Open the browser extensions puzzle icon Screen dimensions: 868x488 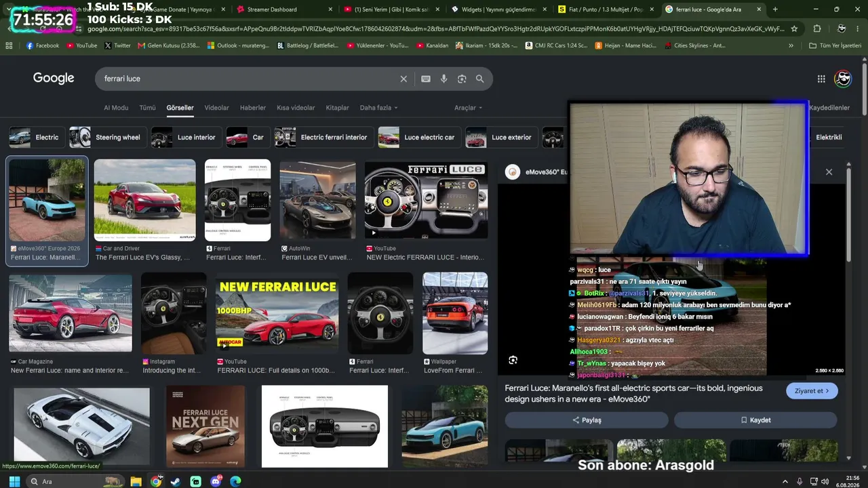pyautogui.click(x=817, y=29)
